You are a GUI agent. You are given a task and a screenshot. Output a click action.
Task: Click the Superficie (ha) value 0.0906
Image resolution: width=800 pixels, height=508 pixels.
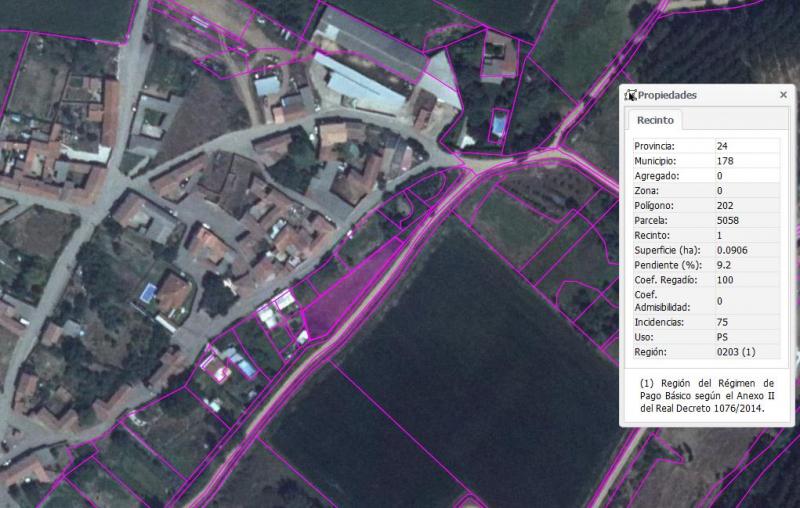pos(733,249)
